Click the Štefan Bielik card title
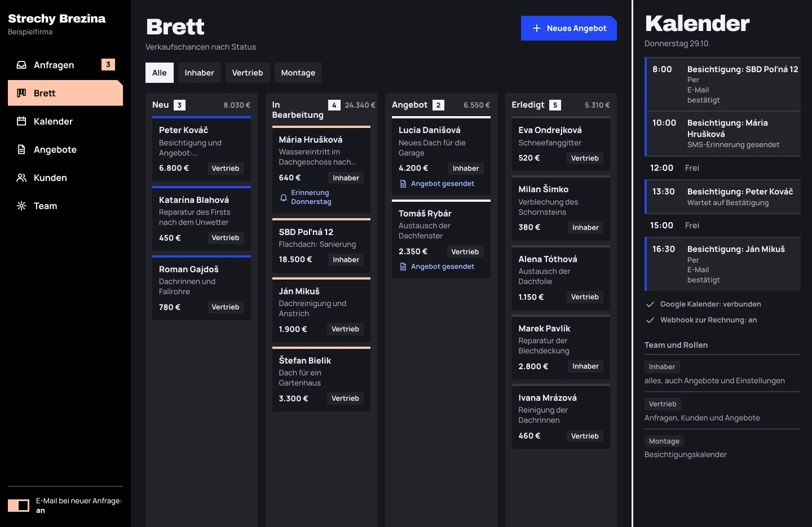 pos(305,361)
